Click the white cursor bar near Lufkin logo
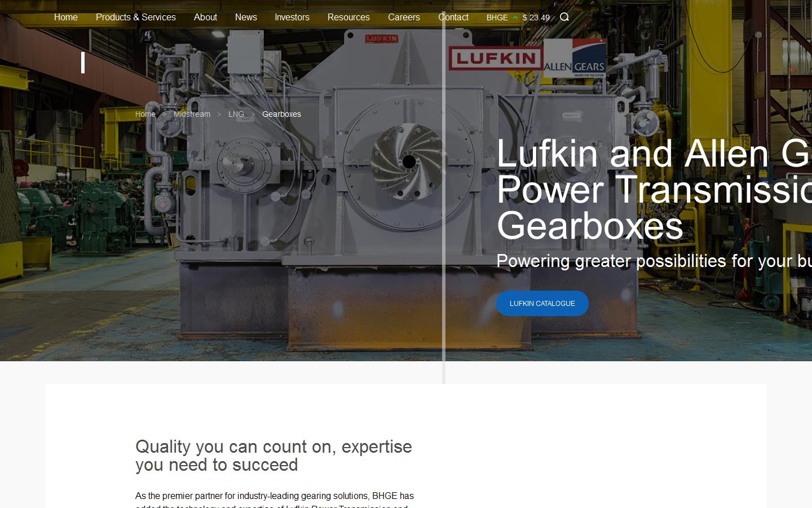The width and height of the screenshot is (812, 508). [x=83, y=62]
